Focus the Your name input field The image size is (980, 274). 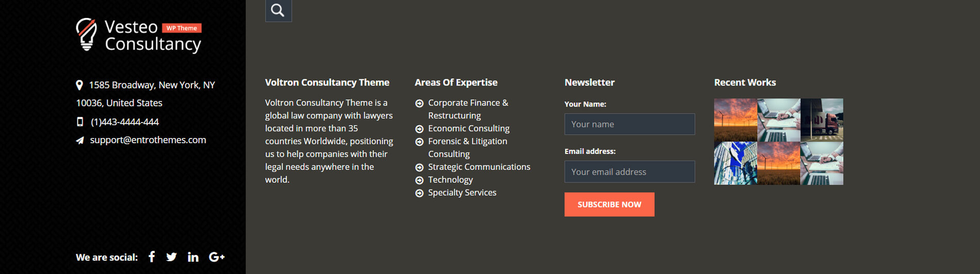(x=629, y=124)
